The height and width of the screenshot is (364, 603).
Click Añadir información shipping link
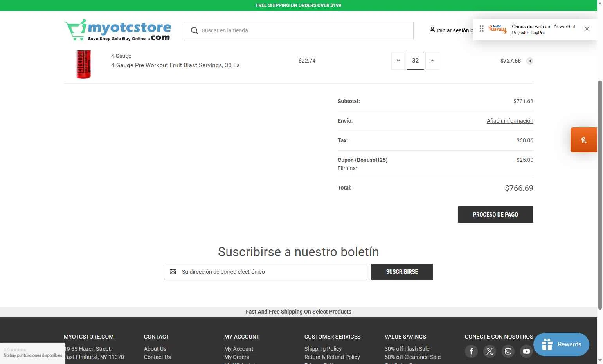click(510, 121)
